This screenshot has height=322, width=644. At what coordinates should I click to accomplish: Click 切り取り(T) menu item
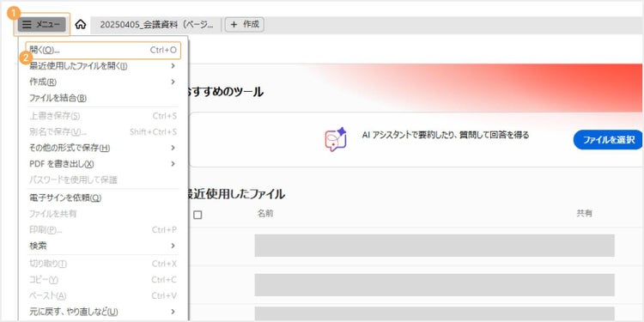click(x=103, y=264)
